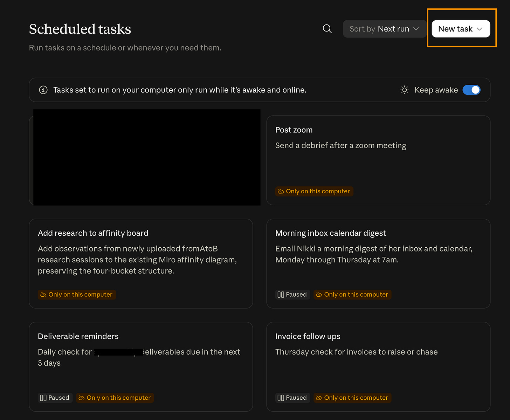Screen dimensions: 510x420
Task: Open Add research to affinity board task
Action: click(141, 263)
